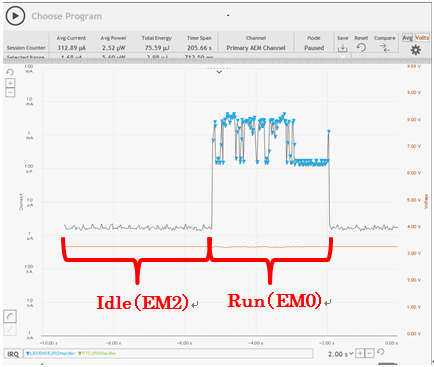The image size is (434, 367).
Task: Click the 0.00 V voltage axis label
Action: [x=414, y=334]
